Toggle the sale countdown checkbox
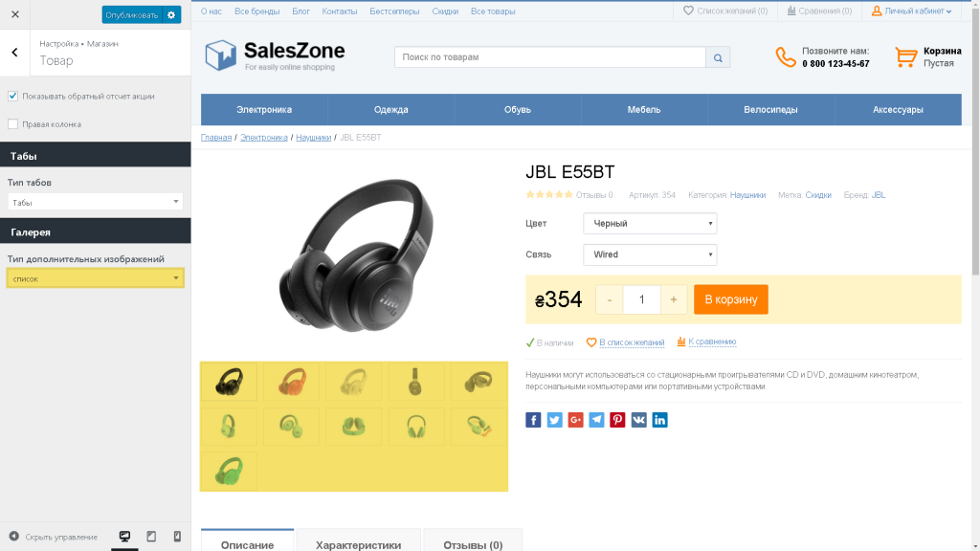The image size is (980, 551). (12, 97)
